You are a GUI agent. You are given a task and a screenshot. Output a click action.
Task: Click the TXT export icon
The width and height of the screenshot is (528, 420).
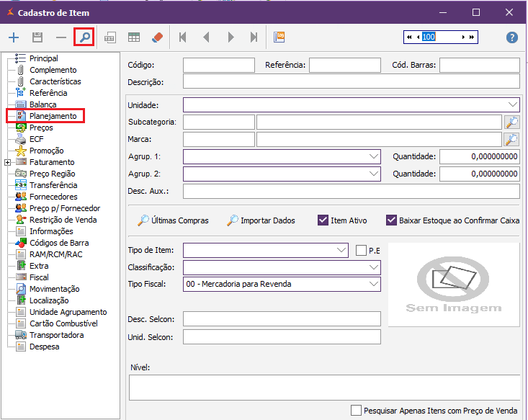coord(109,37)
